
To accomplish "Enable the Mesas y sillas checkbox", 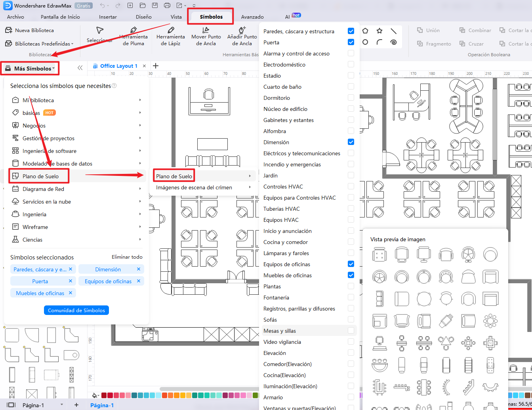I will [351, 330].
